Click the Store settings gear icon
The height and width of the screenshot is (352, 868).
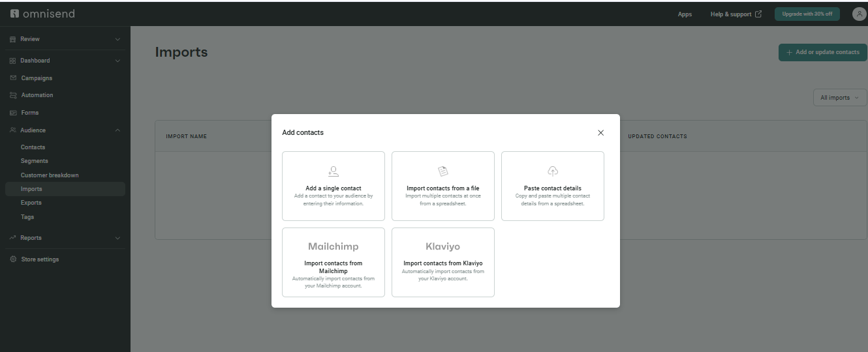point(13,259)
